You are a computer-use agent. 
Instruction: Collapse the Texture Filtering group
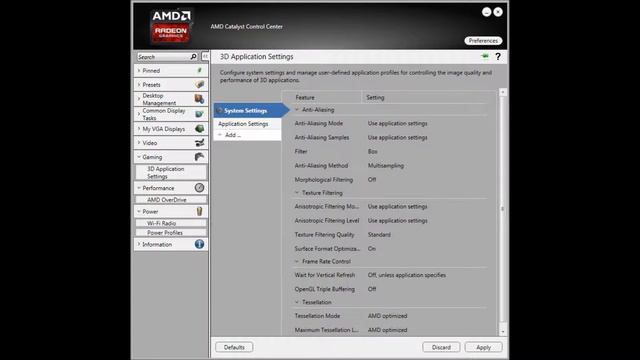click(297, 193)
